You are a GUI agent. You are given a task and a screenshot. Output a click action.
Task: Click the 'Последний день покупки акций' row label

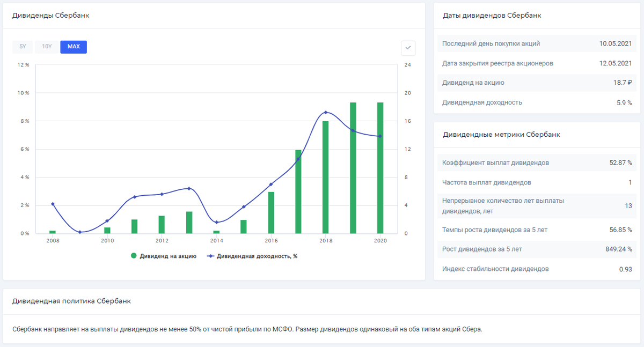click(x=491, y=43)
